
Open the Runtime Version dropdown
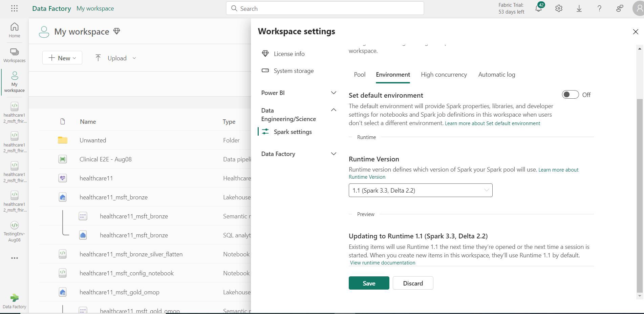tap(421, 190)
